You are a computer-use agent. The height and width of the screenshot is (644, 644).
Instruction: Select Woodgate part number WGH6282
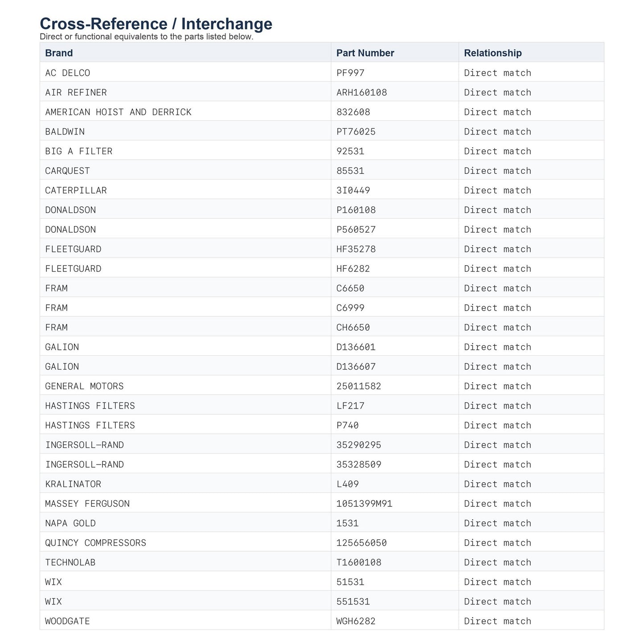[x=356, y=622]
